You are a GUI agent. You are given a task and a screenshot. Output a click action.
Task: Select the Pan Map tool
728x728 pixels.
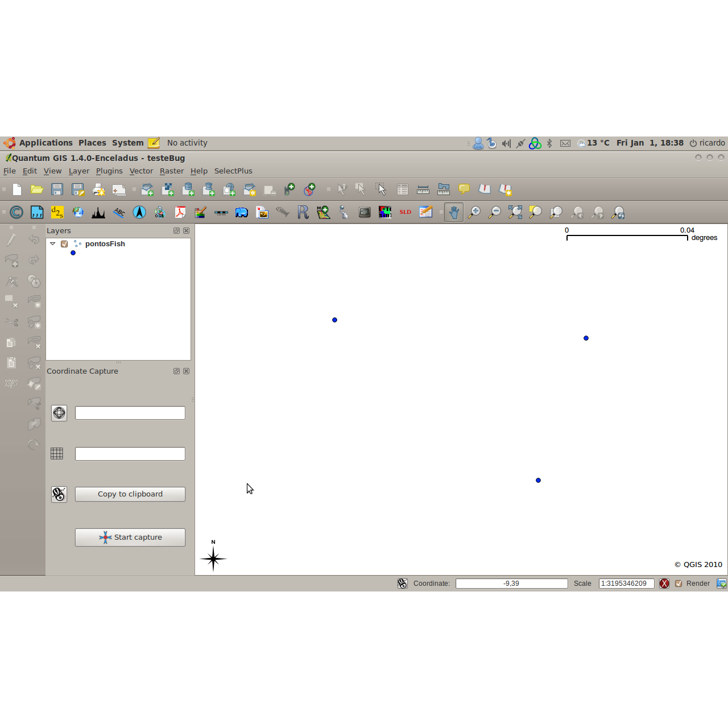453,212
